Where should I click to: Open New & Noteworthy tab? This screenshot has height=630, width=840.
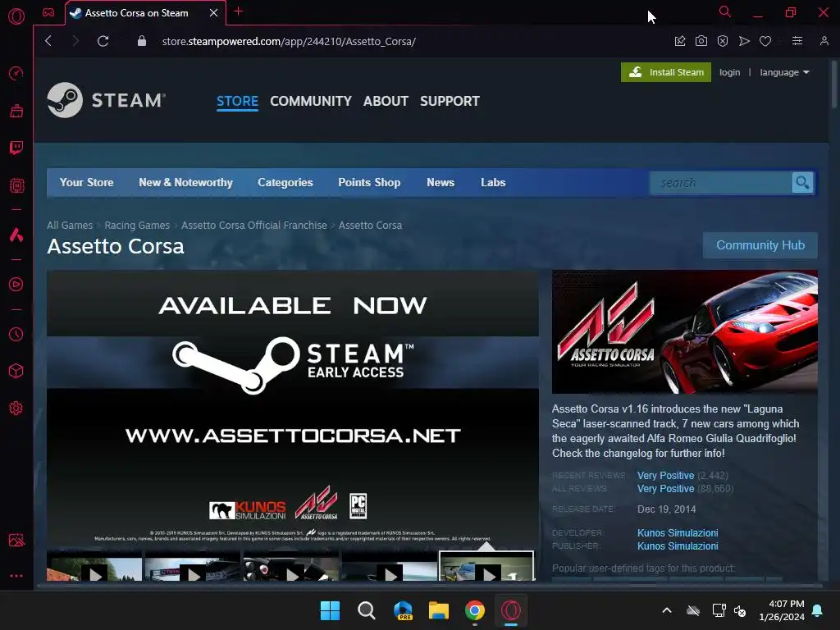185,183
